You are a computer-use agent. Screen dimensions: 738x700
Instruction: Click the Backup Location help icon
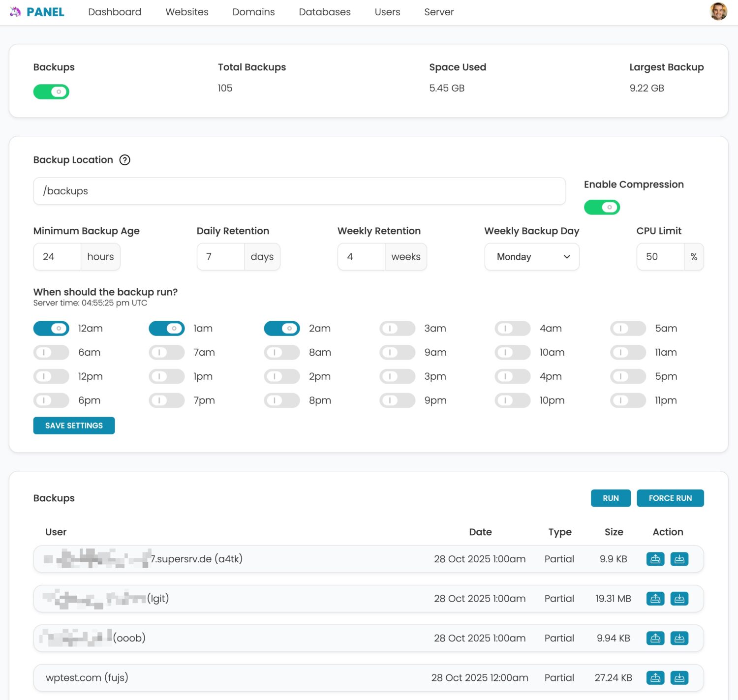tap(125, 160)
